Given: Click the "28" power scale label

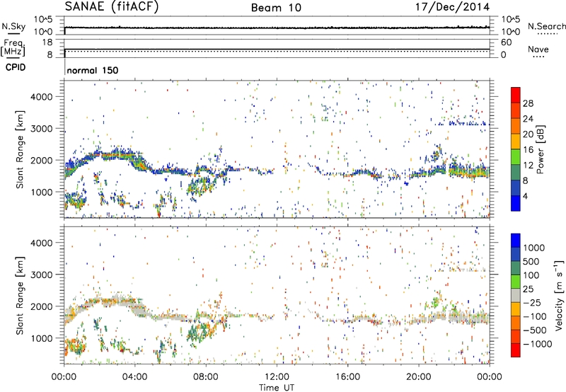Looking at the screenshot, I should click(x=528, y=103).
